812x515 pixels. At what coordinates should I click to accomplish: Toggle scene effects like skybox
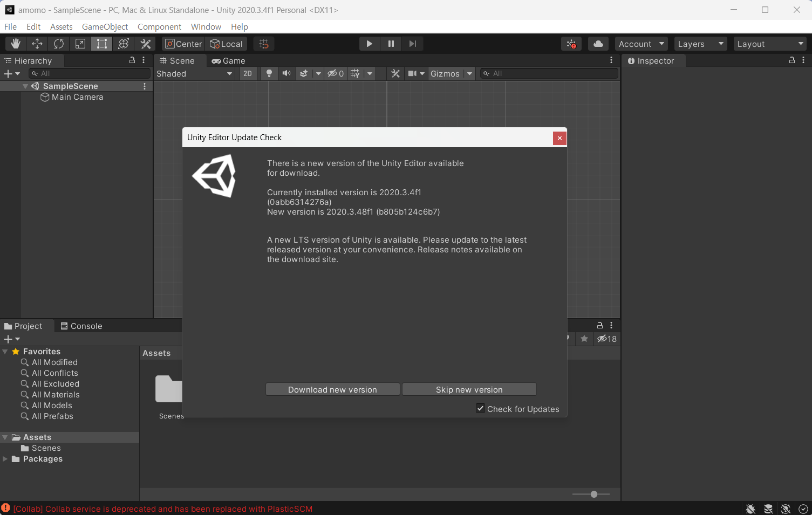click(x=304, y=73)
